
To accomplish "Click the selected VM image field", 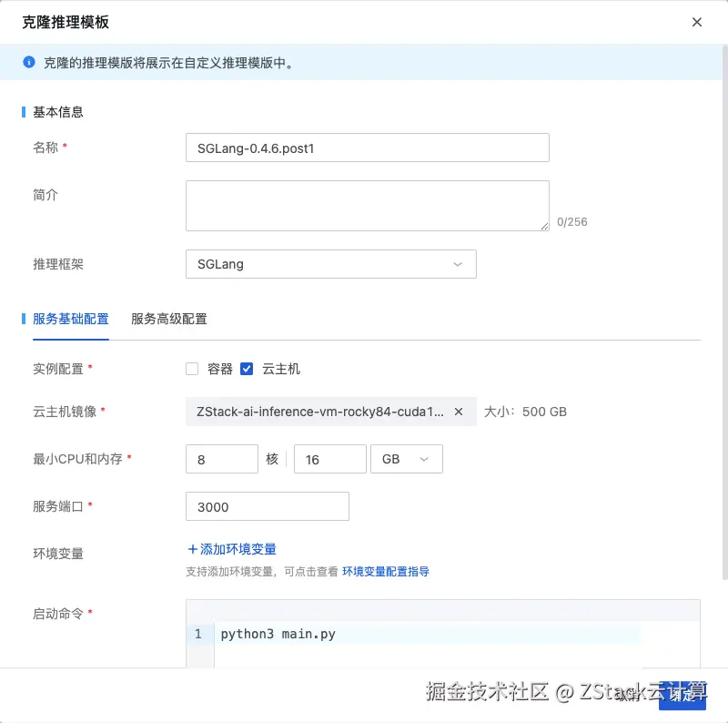I will tap(330, 412).
